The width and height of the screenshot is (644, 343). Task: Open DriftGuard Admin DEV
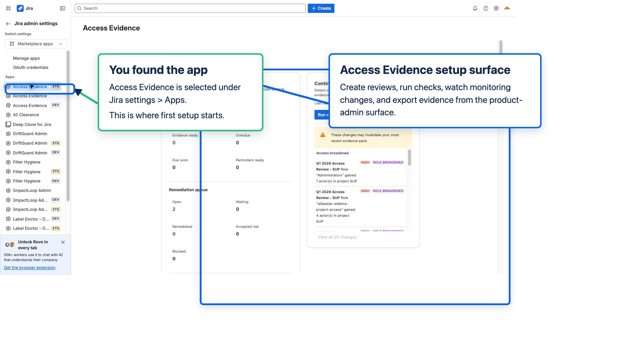point(33,153)
